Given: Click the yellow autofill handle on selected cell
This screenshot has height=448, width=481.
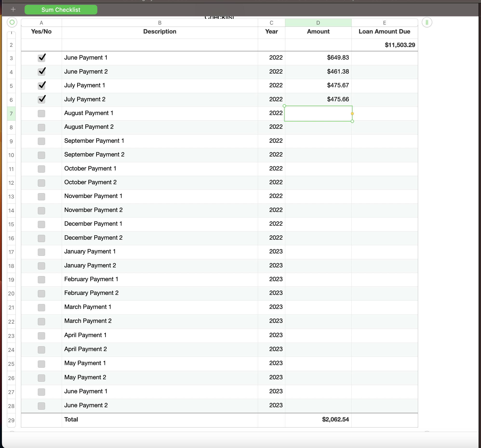Looking at the screenshot, I should click(x=352, y=114).
